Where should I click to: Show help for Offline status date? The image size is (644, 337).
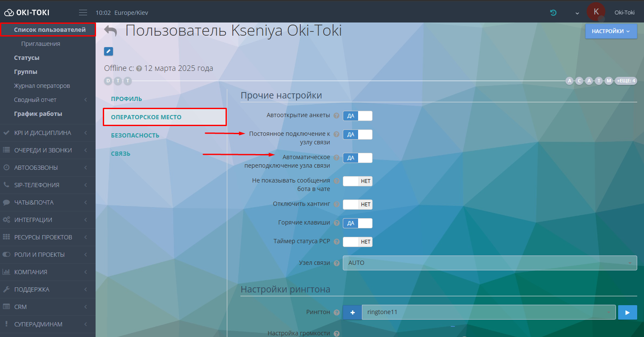pos(139,68)
